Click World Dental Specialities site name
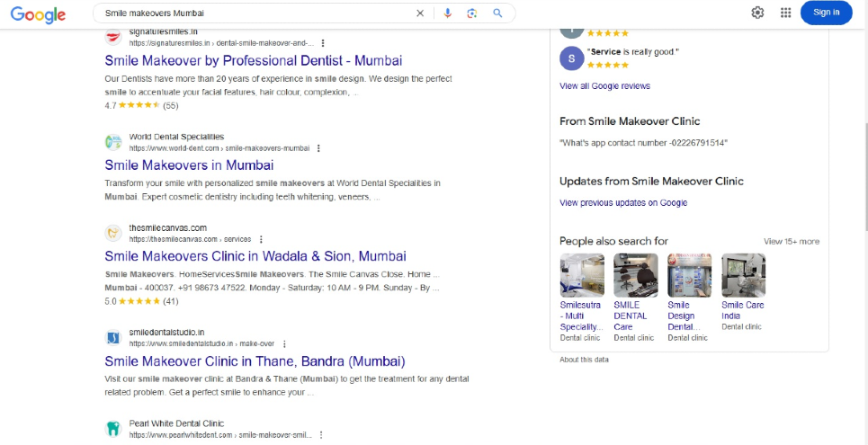The image size is (868, 445). pyautogui.click(x=176, y=137)
